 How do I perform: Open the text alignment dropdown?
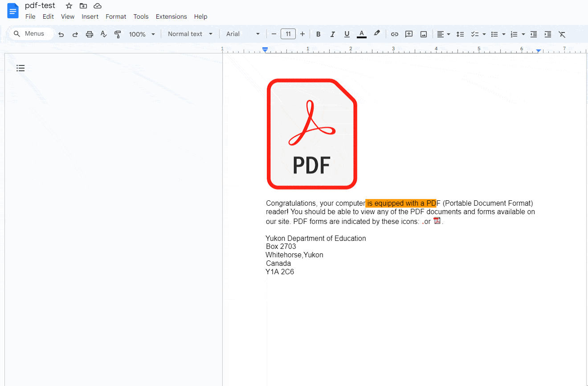(x=444, y=34)
